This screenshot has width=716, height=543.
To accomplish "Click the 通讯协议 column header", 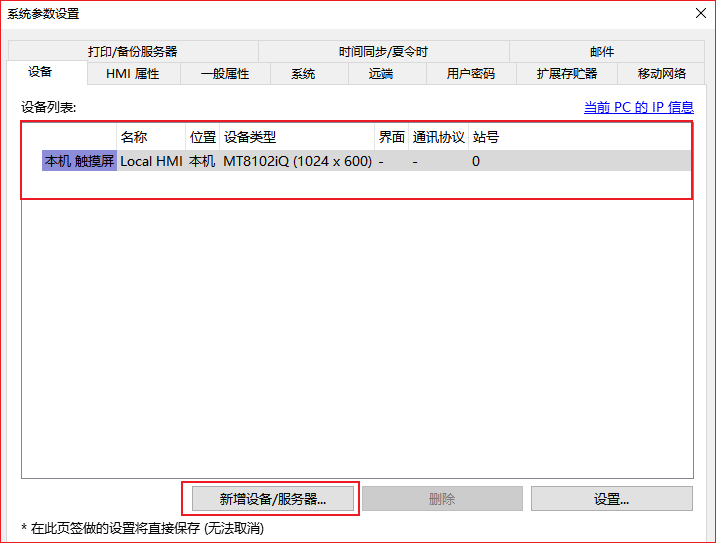I will [x=438, y=137].
